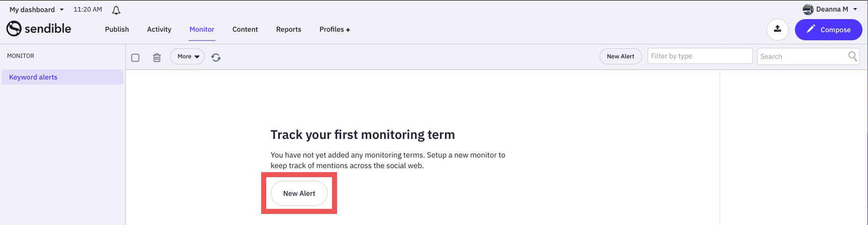Switch to the Publish tab

[117, 29]
